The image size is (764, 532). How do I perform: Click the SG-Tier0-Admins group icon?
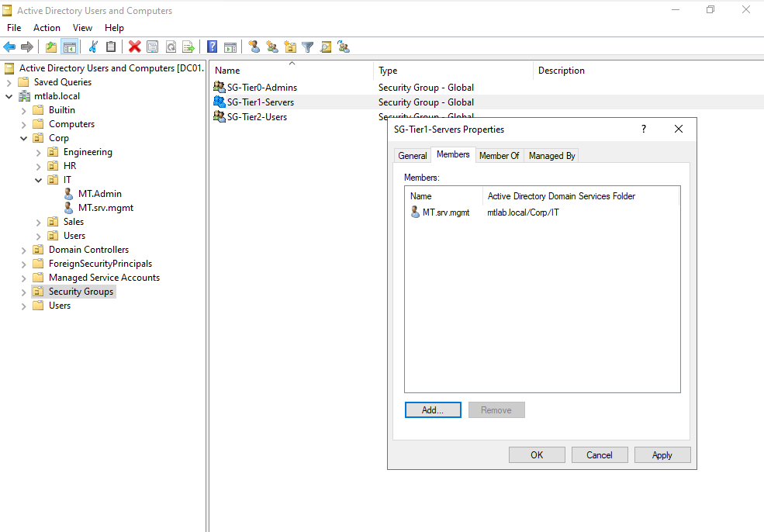tap(220, 87)
